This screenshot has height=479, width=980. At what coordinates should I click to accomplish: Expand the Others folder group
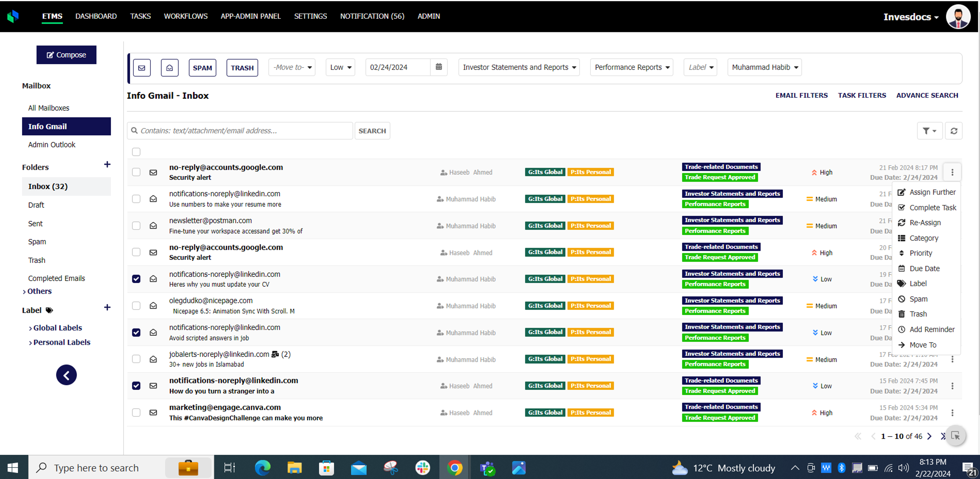pyautogui.click(x=37, y=291)
